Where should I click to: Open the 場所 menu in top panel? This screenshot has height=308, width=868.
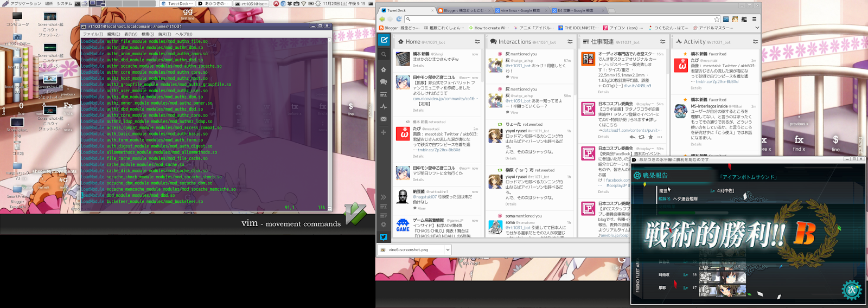click(x=49, y=3)
